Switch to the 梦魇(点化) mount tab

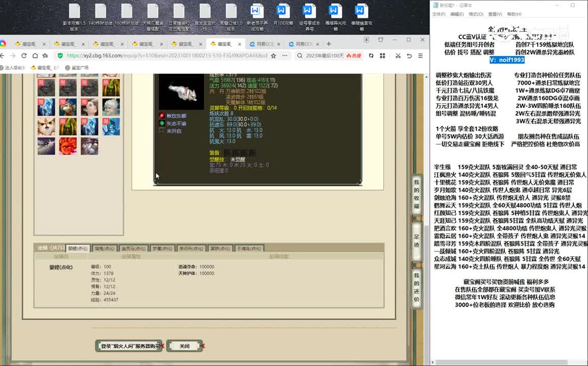[162, 249]
